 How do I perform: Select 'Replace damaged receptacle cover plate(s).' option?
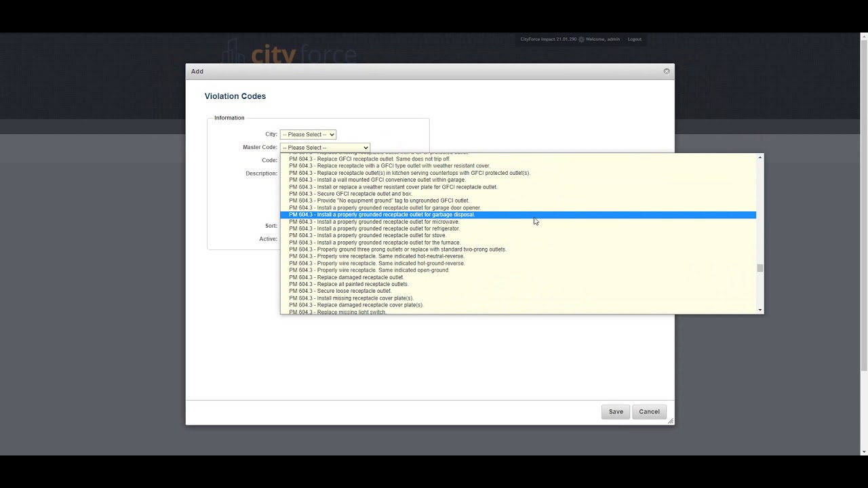518,305
